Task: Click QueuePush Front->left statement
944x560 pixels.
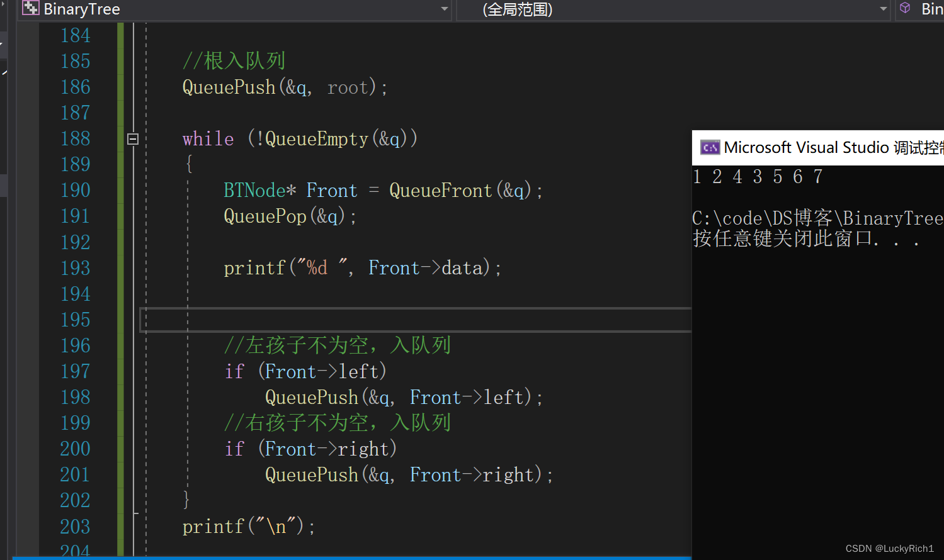Action: [404, 397]
